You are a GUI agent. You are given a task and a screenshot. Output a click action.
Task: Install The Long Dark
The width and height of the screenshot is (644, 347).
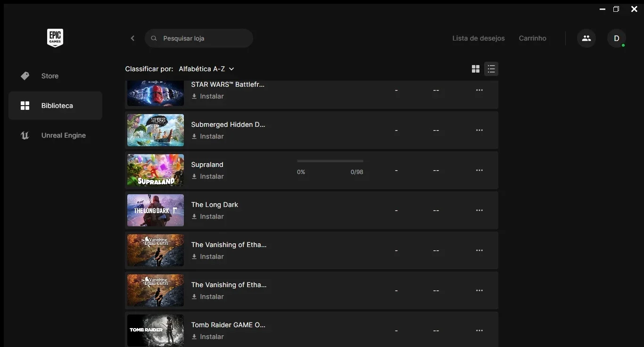(207, 216)
